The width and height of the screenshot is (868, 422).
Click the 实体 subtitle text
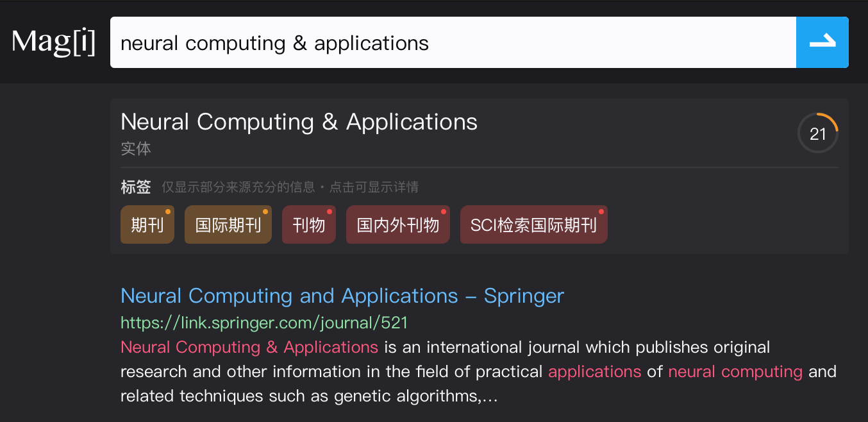tap(136, 149)
